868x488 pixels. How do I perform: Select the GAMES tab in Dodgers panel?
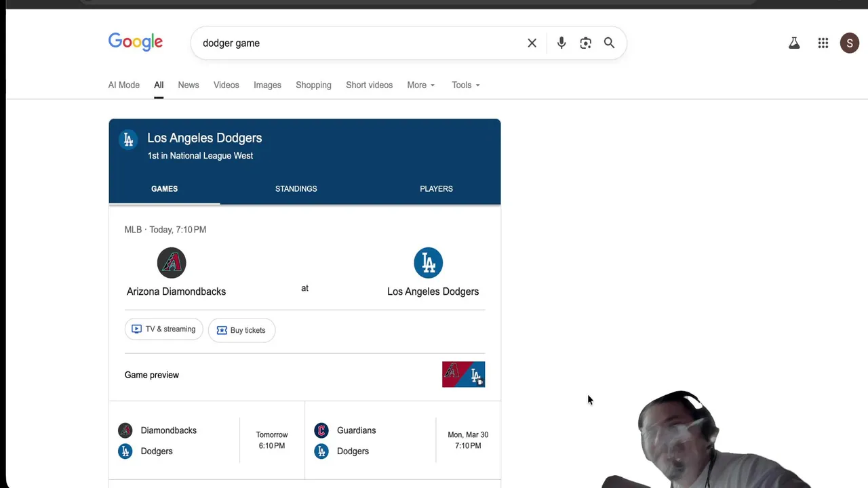tap(164, 189)
